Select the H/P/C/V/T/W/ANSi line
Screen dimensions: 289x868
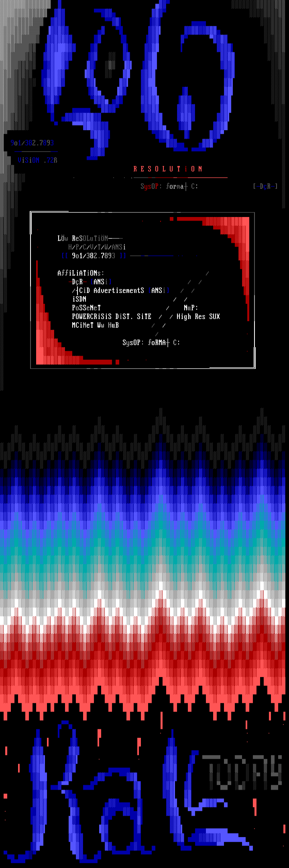tap(97, 247)
